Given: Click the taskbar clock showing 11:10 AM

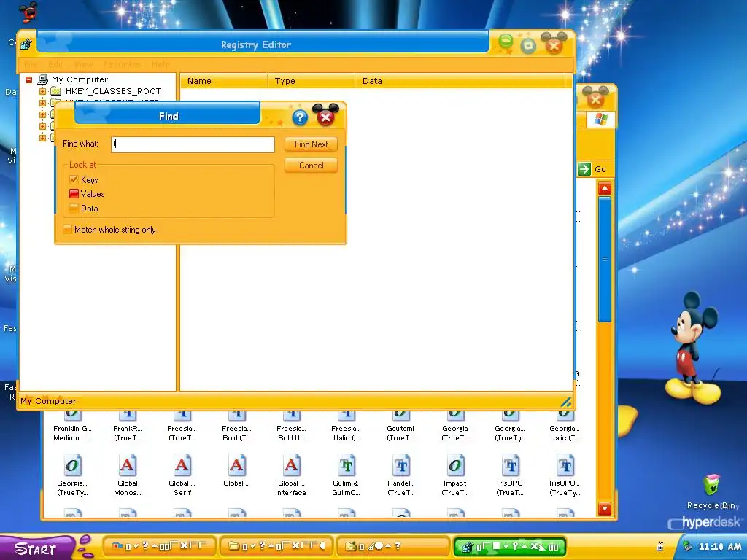Looking at the screenshot, I should click(x=720, y=547).
